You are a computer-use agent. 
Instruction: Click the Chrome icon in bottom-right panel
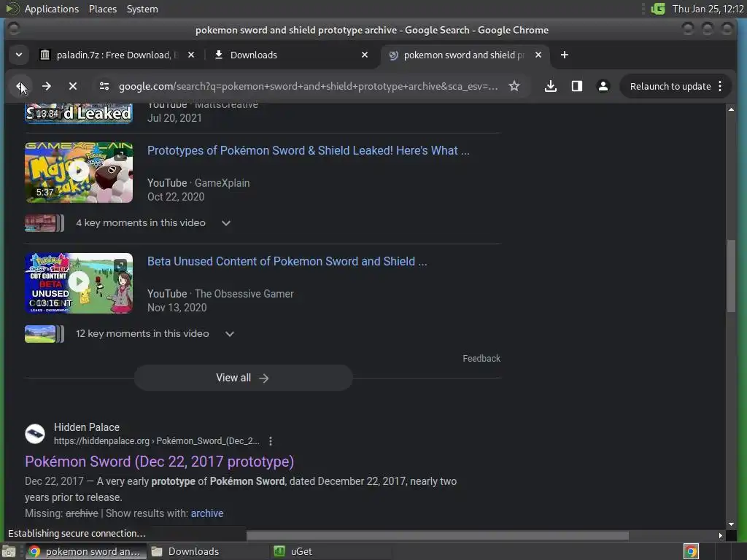[x=691, y=551]
